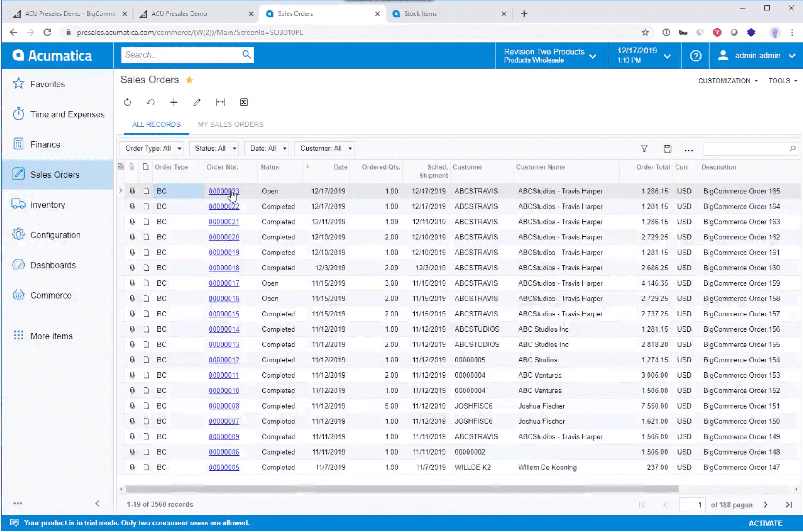The image size is (803, 532).
Task: Select Sales Orders in the sidebar
Action: click(57, 174)
